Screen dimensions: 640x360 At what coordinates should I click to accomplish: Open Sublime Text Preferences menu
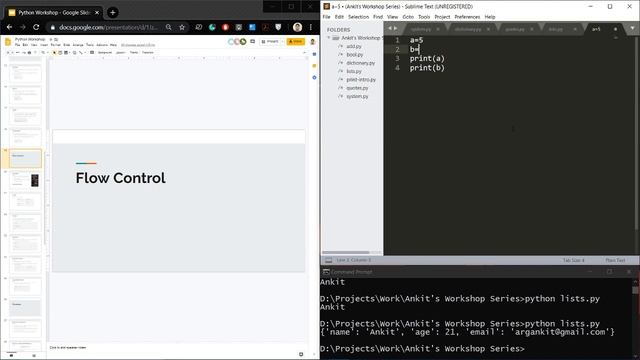tap(467, 17)
